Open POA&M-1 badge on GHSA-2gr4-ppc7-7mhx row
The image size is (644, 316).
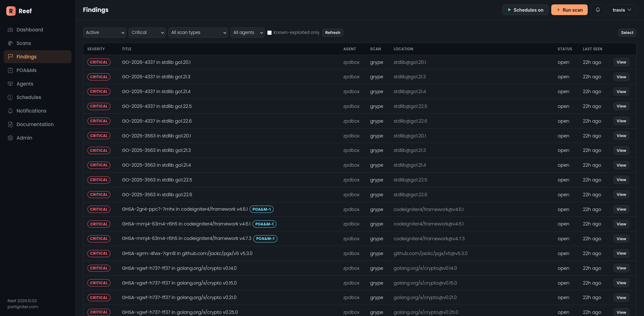click(x=262, y=209)
